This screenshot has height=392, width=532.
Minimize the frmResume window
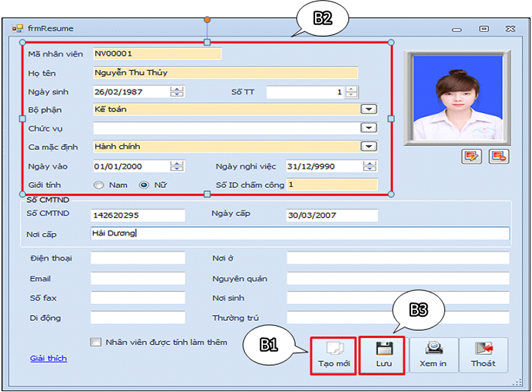point(457,30)
